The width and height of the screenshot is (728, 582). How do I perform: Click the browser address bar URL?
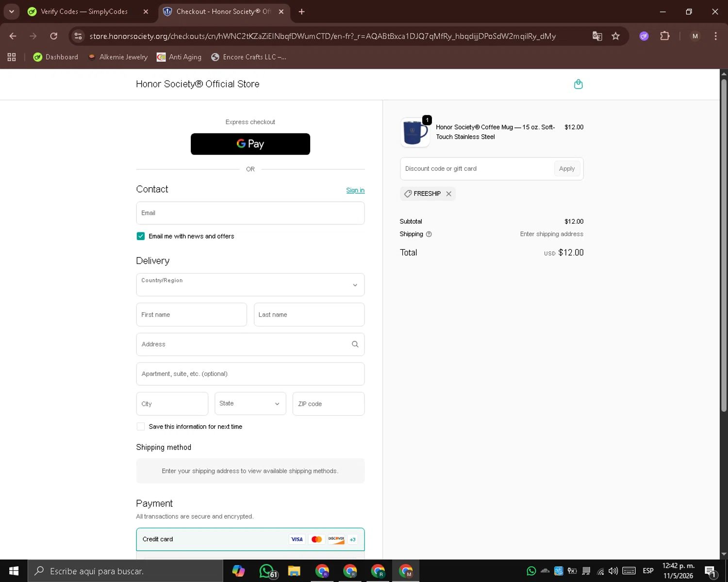click(x=322, y=36)
